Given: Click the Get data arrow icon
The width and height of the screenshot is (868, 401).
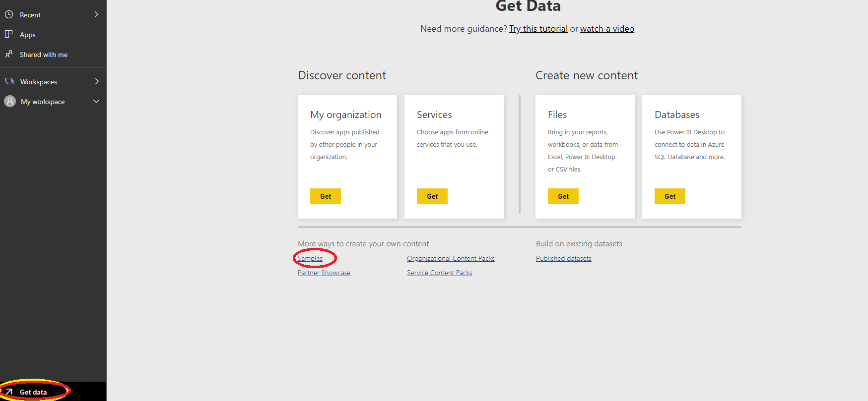Looking at the screenshot, I should tap(9, 392).
